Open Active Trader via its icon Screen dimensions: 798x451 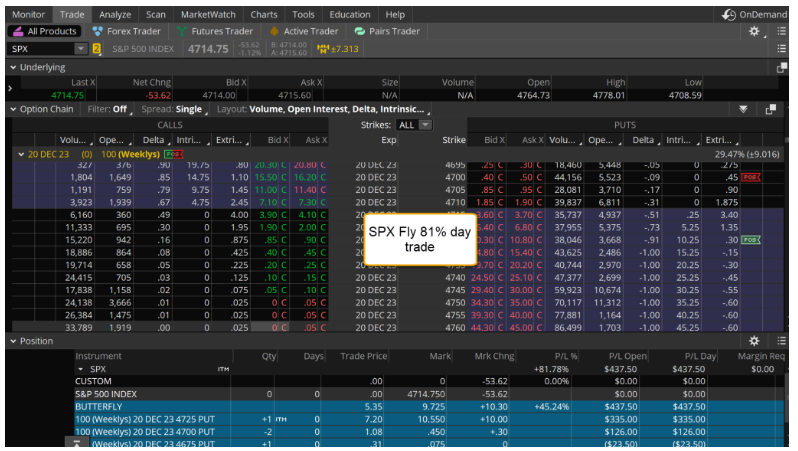[275, 32]
